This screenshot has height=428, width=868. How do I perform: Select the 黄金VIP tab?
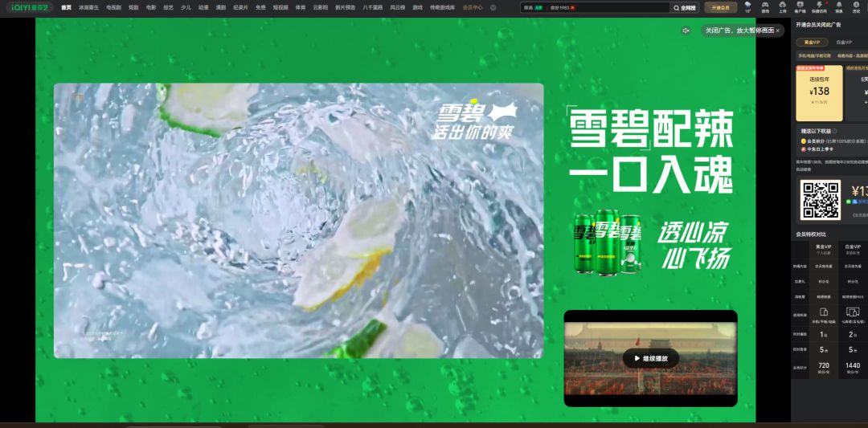tap(812, 42)
